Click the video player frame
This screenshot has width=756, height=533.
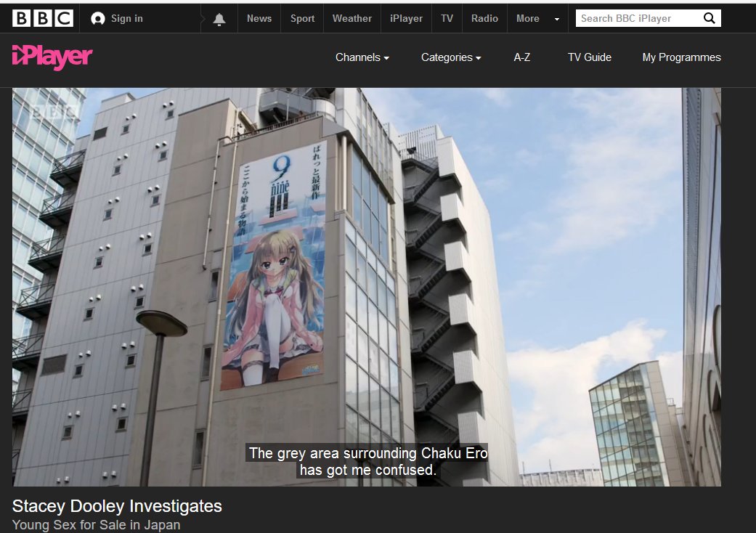pyautogui.click(x=367, y=287)
